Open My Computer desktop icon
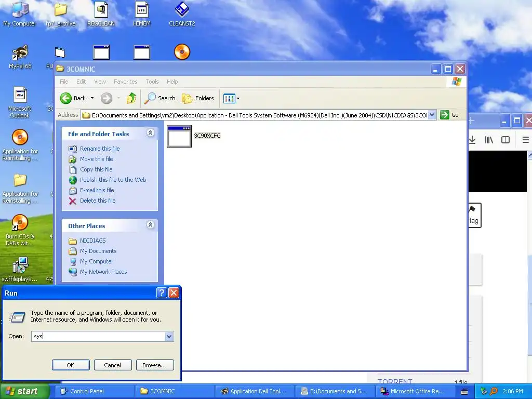Screen dimensions: 532x399 coord(20,14)
